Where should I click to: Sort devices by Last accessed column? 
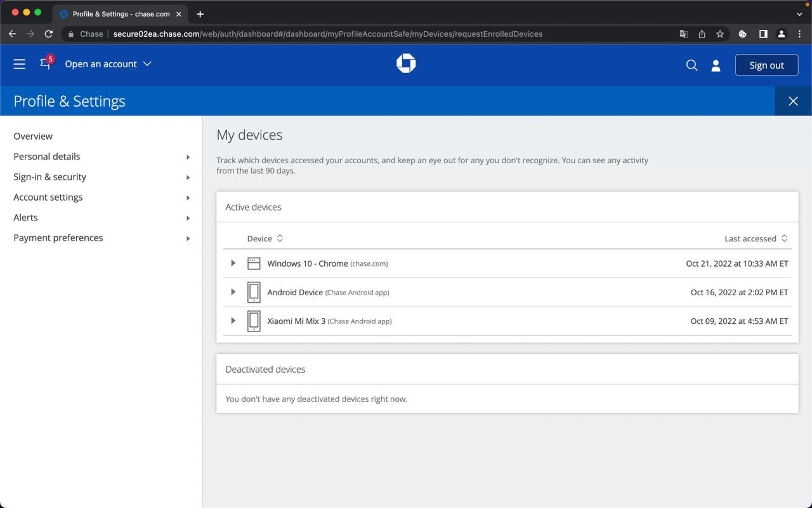pos(756,239)
